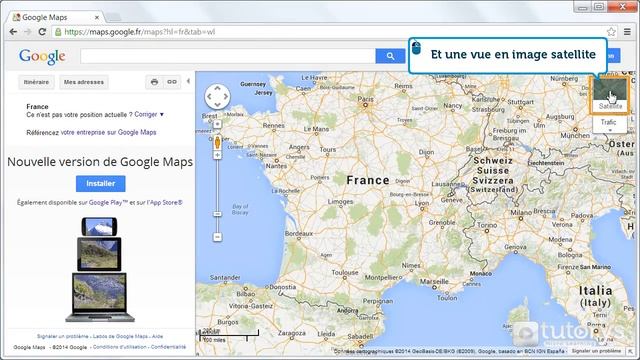
Task: Reload the Google Maps page
Action: click(x=42, y=32)
